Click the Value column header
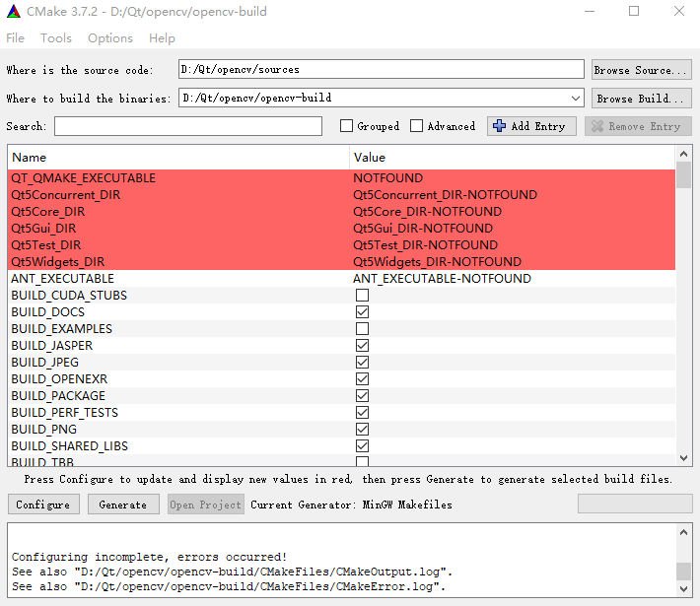The width and height of the screenshot is (700, 606). 513,158
